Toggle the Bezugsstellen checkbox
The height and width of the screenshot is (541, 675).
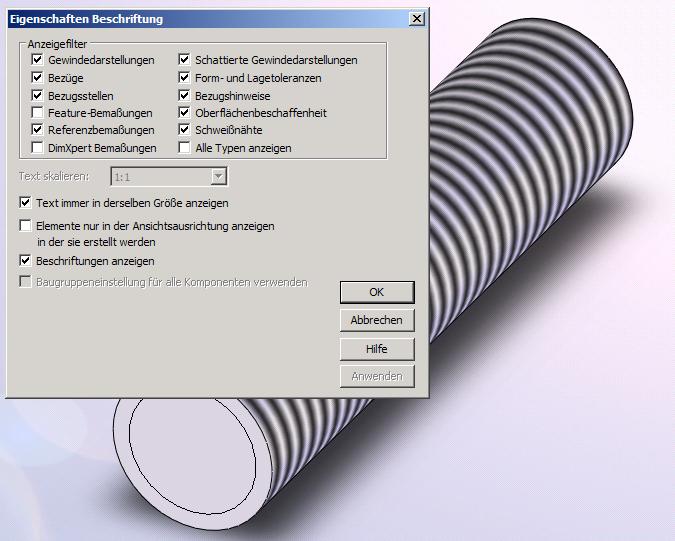click(x=37, y=95)
